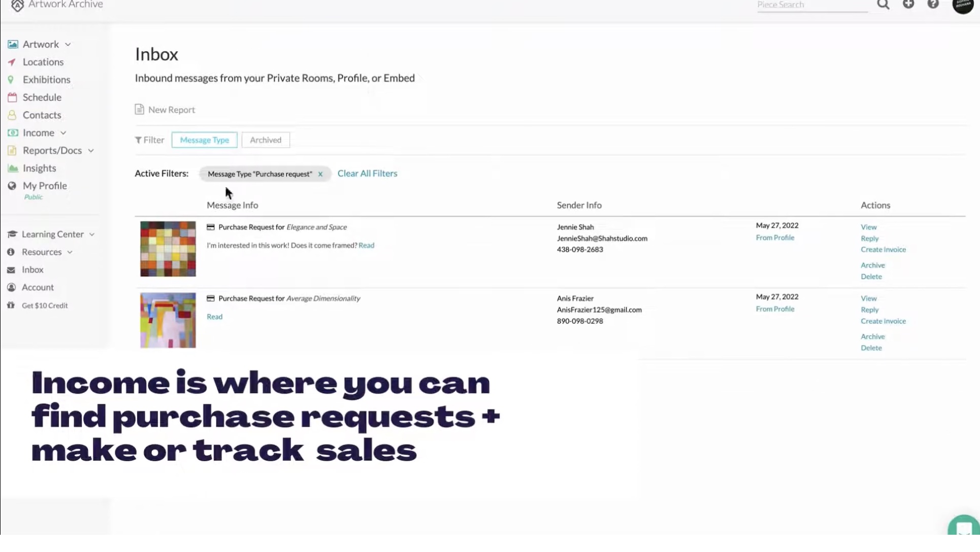Screen dimensions: 980x552
Task: Delete Jennie Shah's message
Action: click(871, 277)
